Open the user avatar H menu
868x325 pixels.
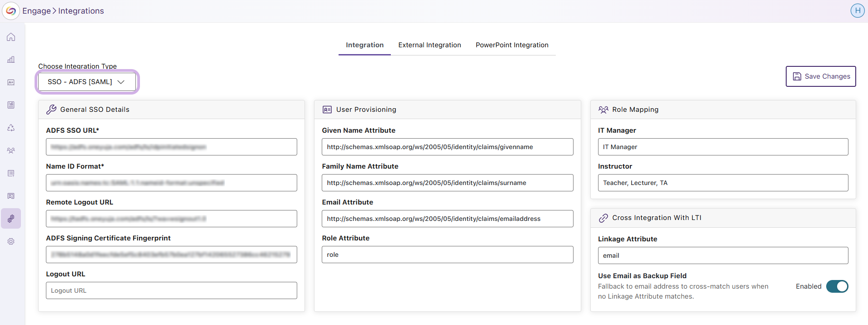click(857, 10)
